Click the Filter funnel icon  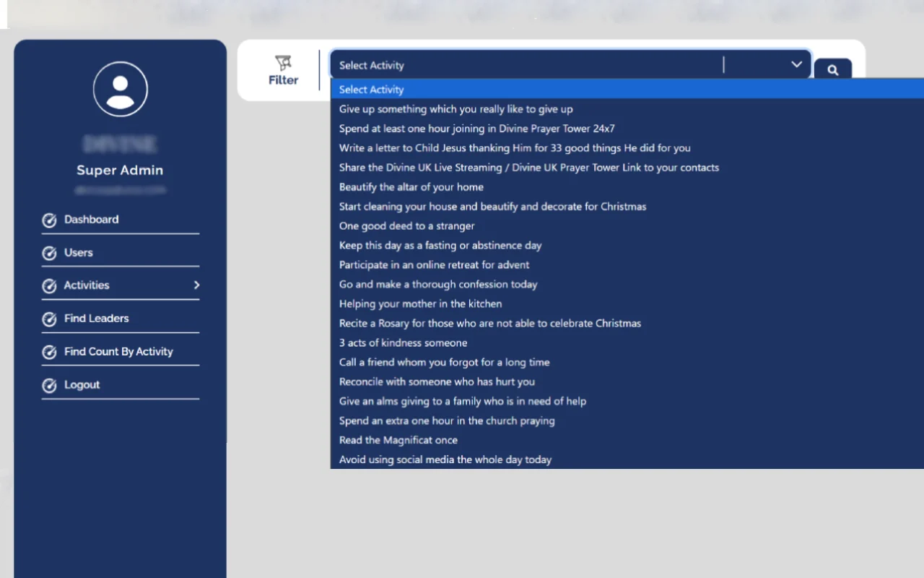point(283,63)
